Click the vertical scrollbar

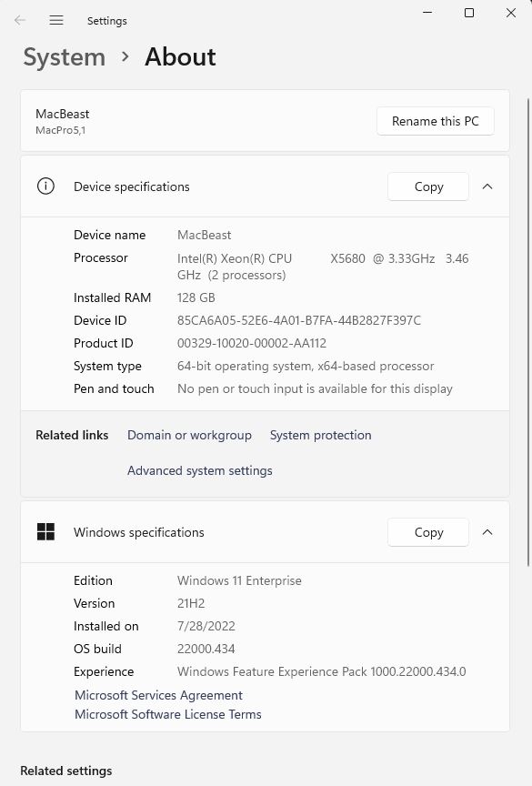pos(528,331)
